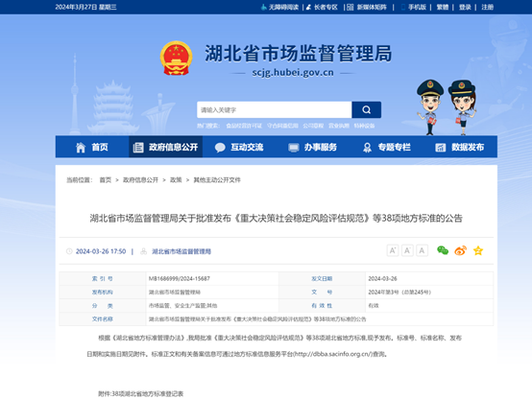Click the publish time 2024-03-26 17:50
The width and height of the screenshot is (532, 399).
coord(101,251)
